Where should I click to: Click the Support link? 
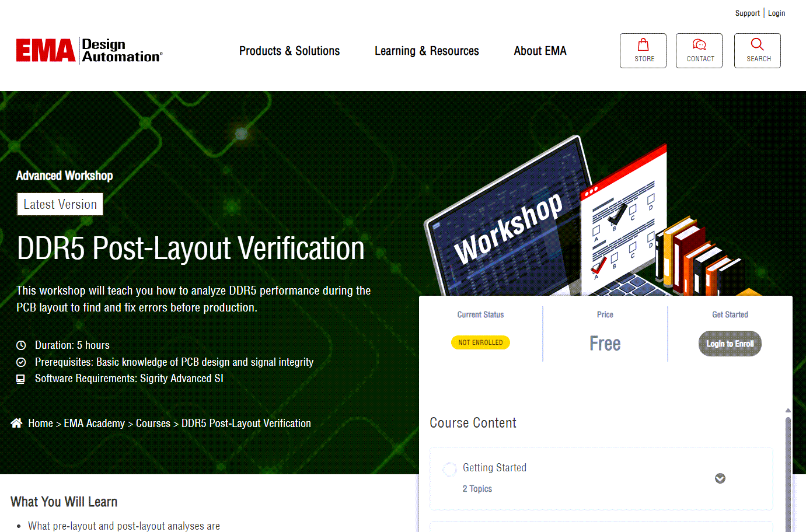[747, 13]
